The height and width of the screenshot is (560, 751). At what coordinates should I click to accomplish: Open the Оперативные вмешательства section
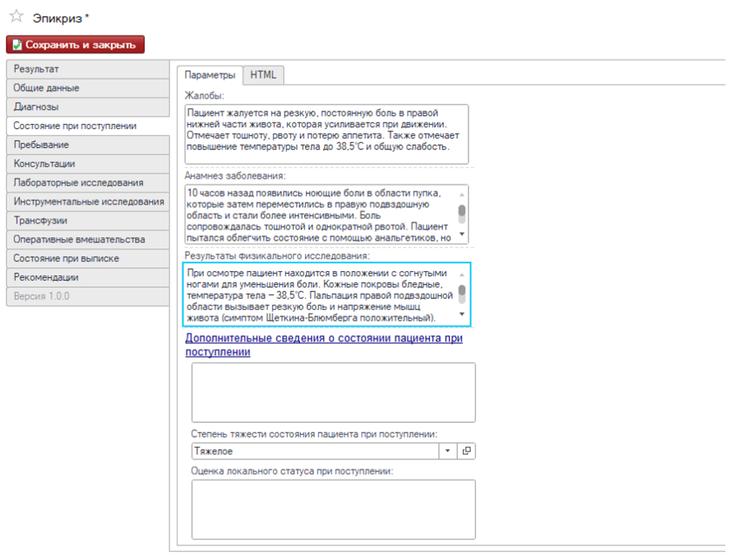pyautogui.click(x=88, y=239)
